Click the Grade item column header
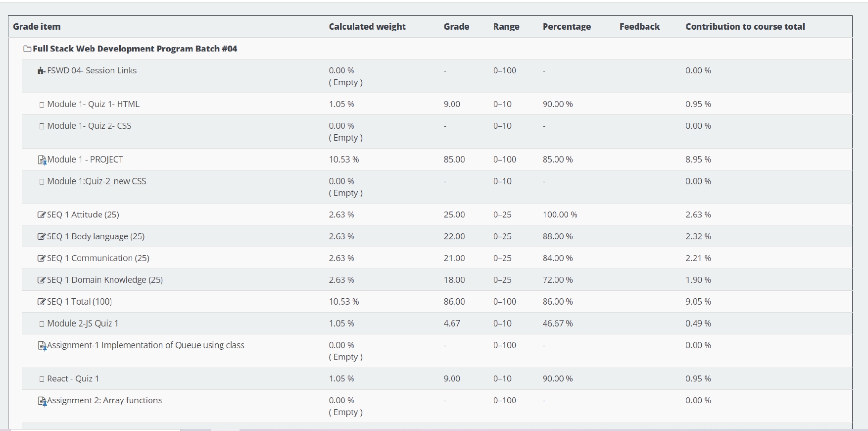 (37, 27)
